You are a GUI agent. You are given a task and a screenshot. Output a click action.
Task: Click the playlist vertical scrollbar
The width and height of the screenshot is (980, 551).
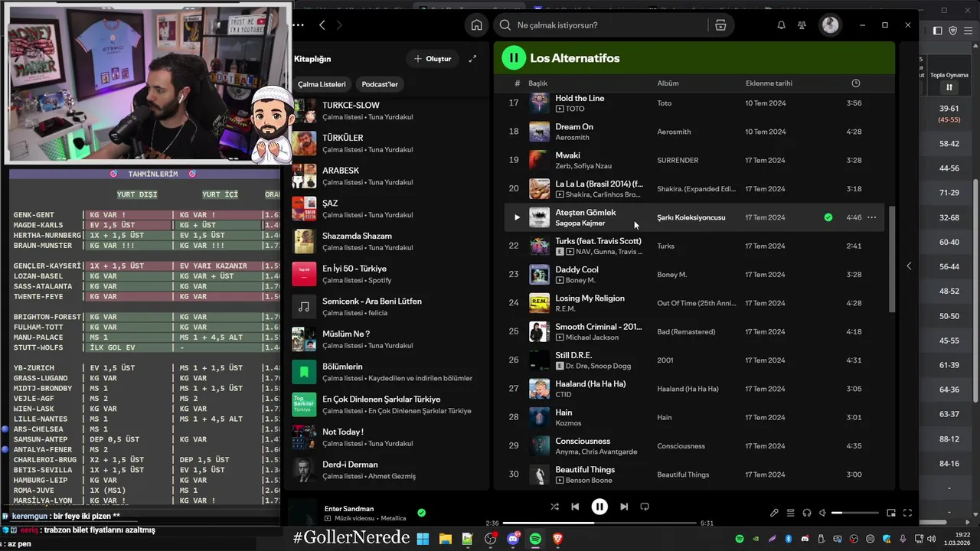coord(891,259)
